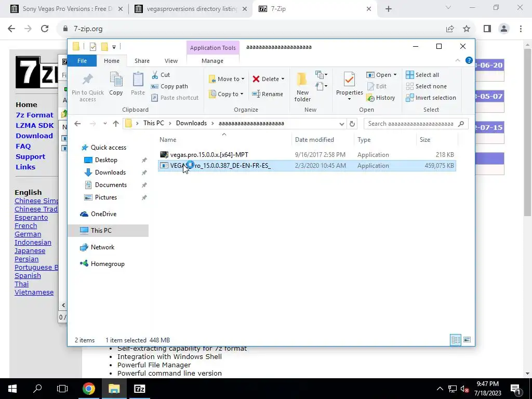
Task: Go back in Explorer navigation
Action: 78,124
